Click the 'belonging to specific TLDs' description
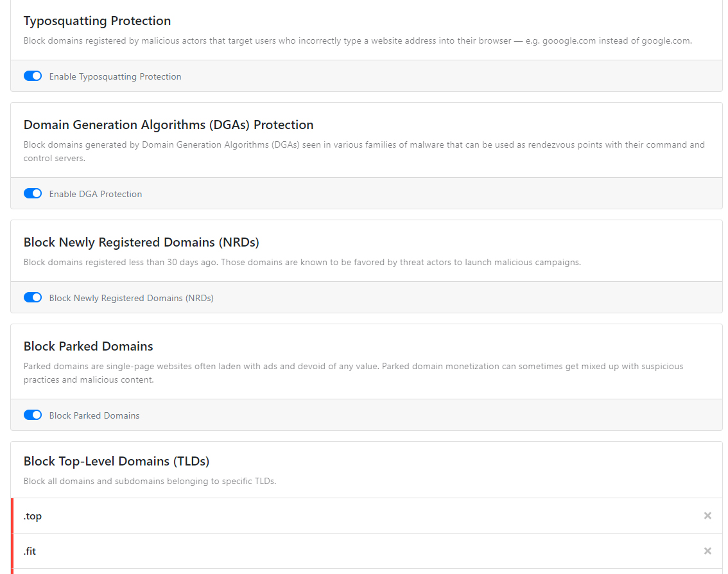The width and height of the screenshot is (728, 574). click(150, 481)
